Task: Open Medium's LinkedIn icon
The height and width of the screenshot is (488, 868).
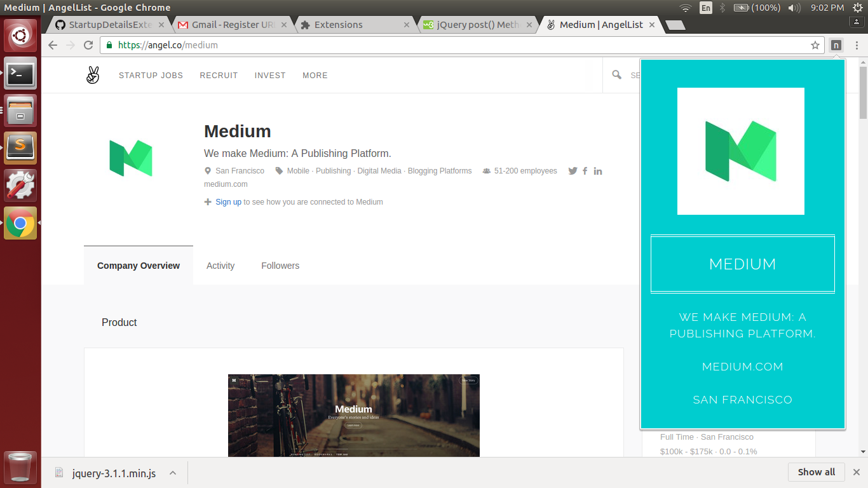Action: tap(598, 171)
